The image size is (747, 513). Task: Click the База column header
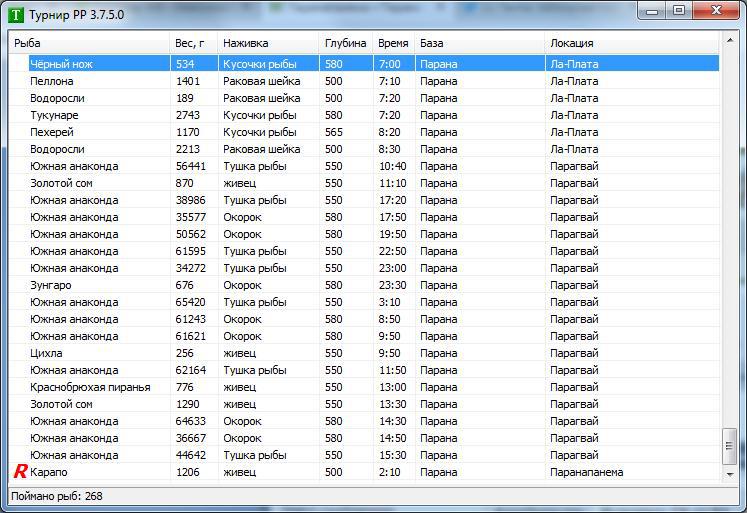click(x=479, y=43)
